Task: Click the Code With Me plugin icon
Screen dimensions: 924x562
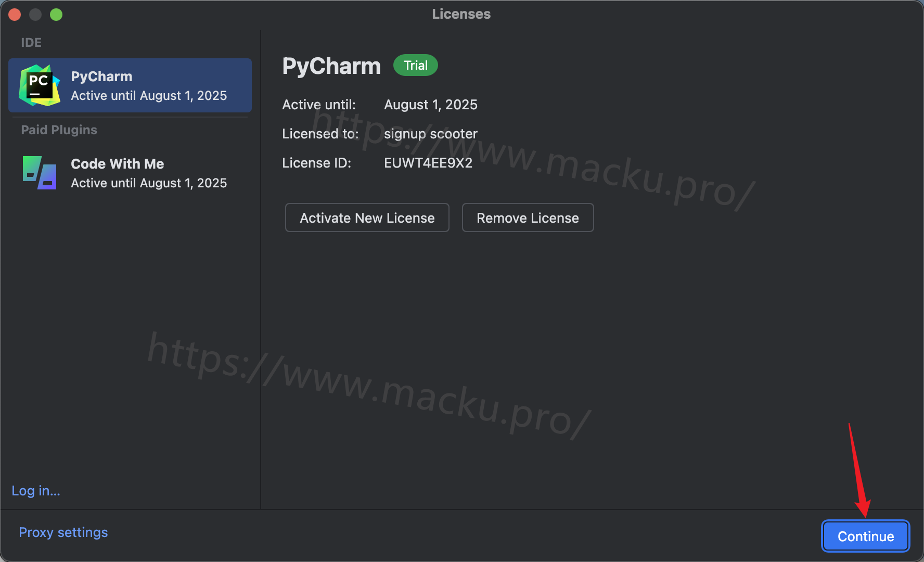Action: point(40,172)
